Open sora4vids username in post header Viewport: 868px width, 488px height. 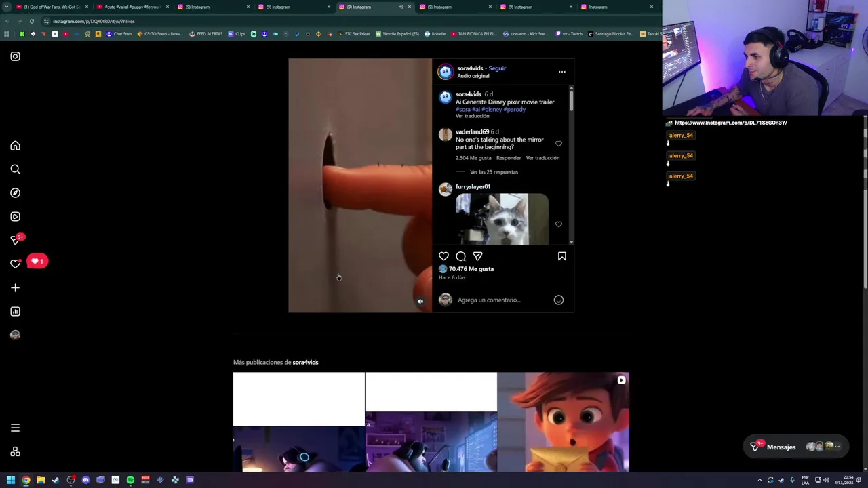tap(470, 68)
